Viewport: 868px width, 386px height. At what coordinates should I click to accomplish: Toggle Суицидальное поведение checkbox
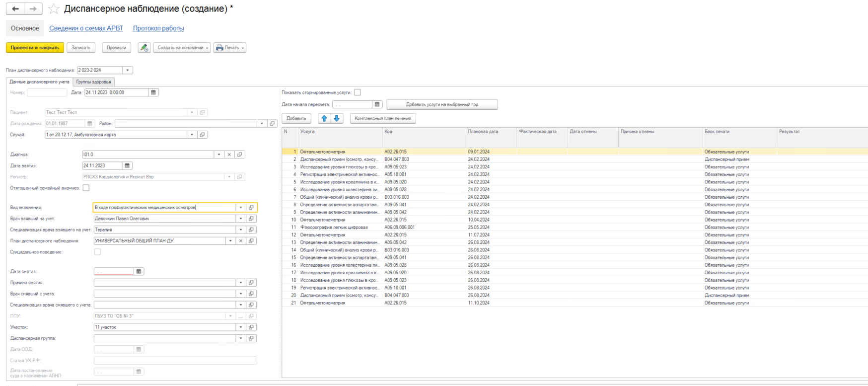97,252
